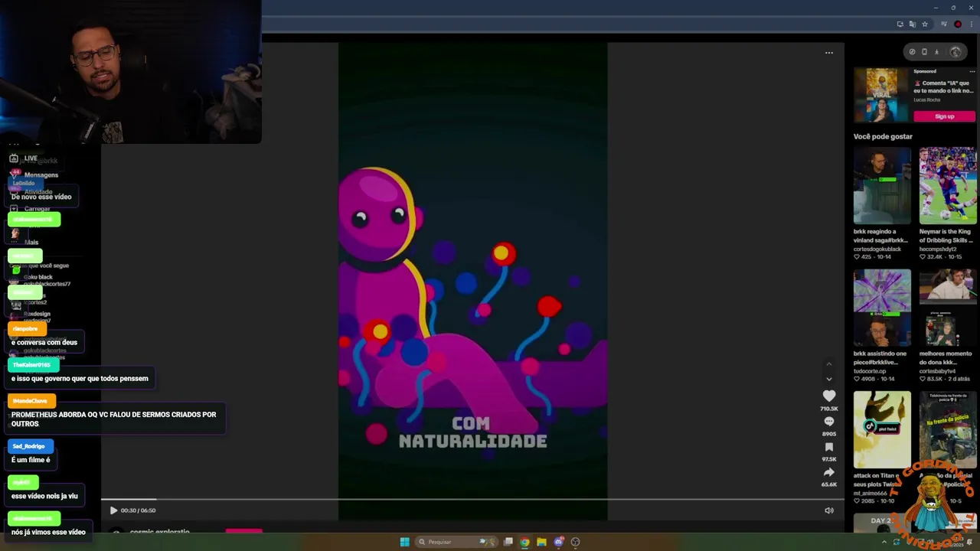Open 'melhores momento da dona kkk' thumbnail
980x551 pixels.
click(x=948, y=308)
